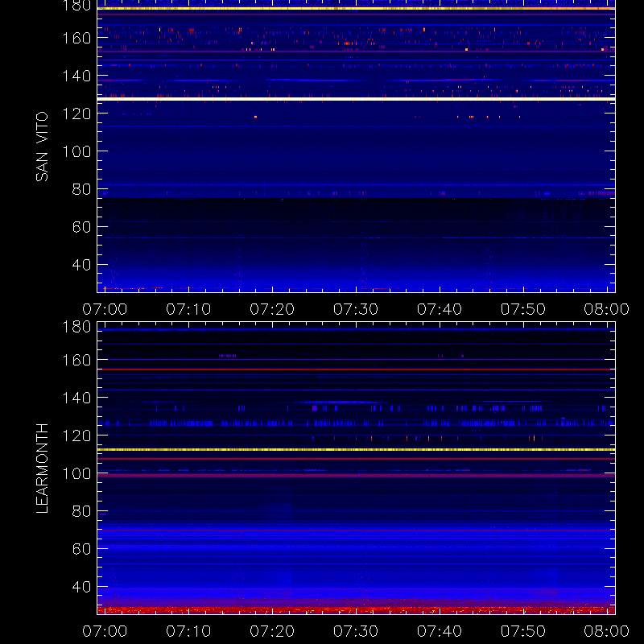The height and width of the screenshot is (644, 644).
Task: Click the red noisy band at the bottom of the Learmonth plot
Action: coord(356,610)
